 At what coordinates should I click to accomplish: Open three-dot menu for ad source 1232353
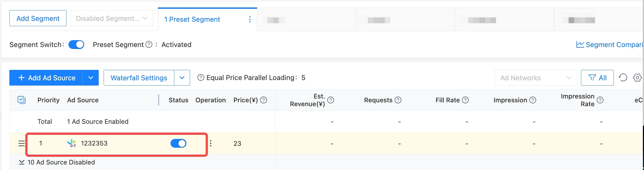coord(211,143)
